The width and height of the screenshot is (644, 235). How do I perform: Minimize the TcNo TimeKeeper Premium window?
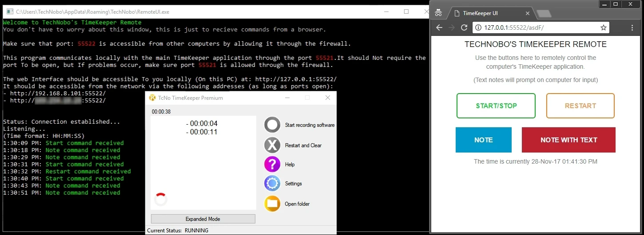[288, 98]
